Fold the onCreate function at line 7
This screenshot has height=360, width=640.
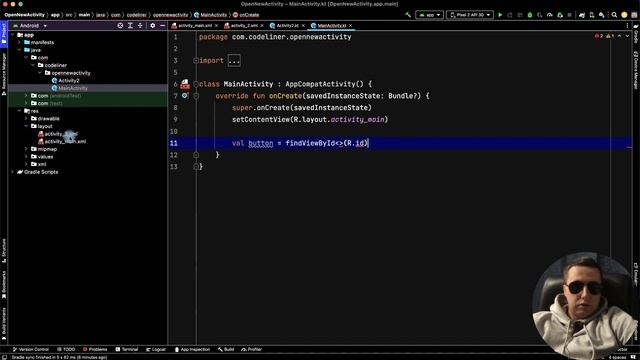tap(196, 96)
